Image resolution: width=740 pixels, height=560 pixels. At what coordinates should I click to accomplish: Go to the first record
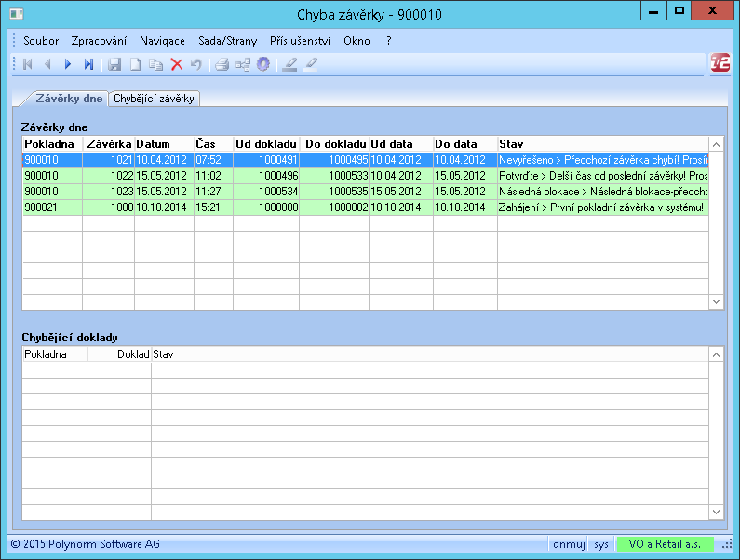tap(28, 64)
